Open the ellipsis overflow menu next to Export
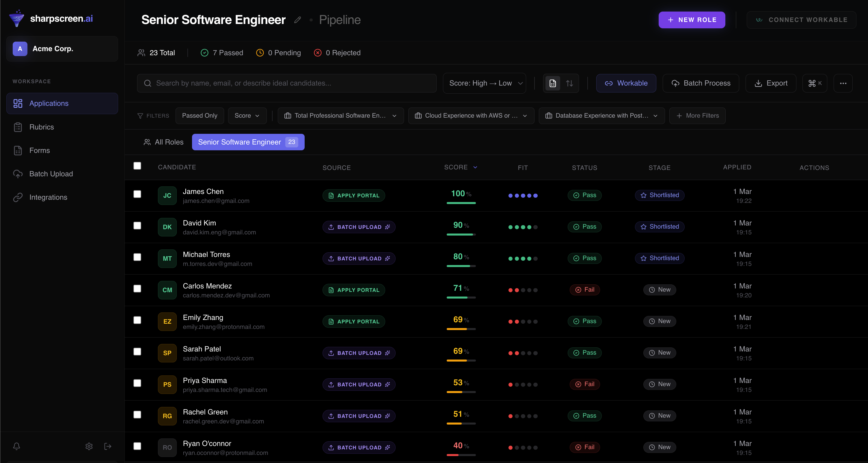Screen dimensions: 868x463 [x=843, y=83]
